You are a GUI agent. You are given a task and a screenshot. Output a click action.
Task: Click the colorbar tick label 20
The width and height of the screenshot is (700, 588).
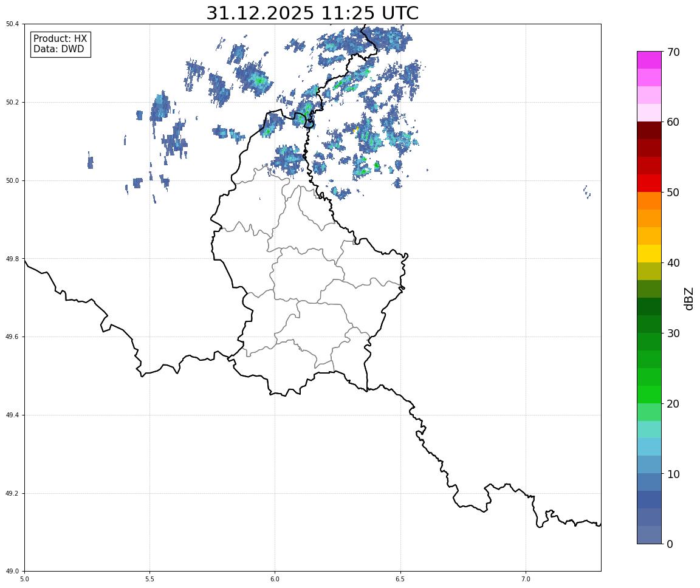coord(673,404)
